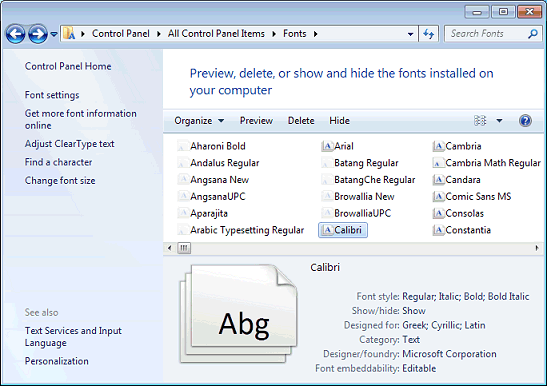Screen dimensions: 547x386
Task: Open Get more font information online
Action: pos(81,119)
